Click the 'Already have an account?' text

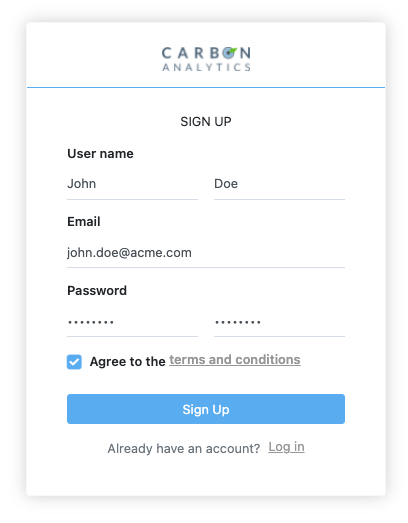pos(183,449)
